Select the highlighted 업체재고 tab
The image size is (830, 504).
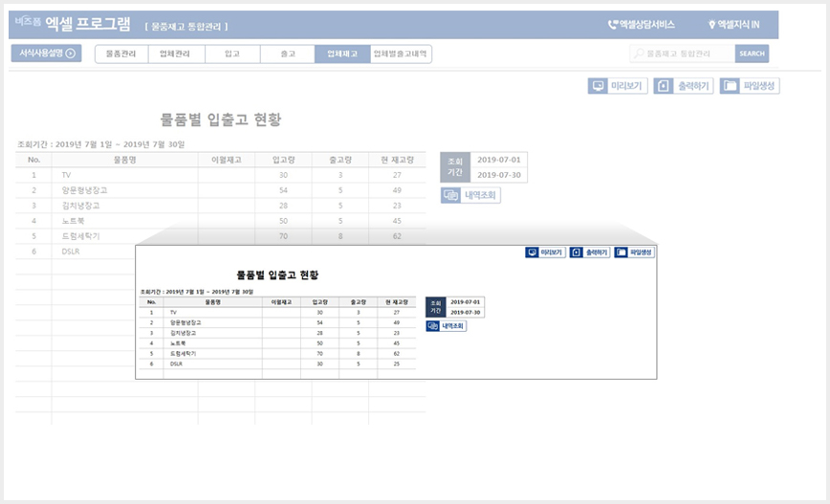(342, 54)
